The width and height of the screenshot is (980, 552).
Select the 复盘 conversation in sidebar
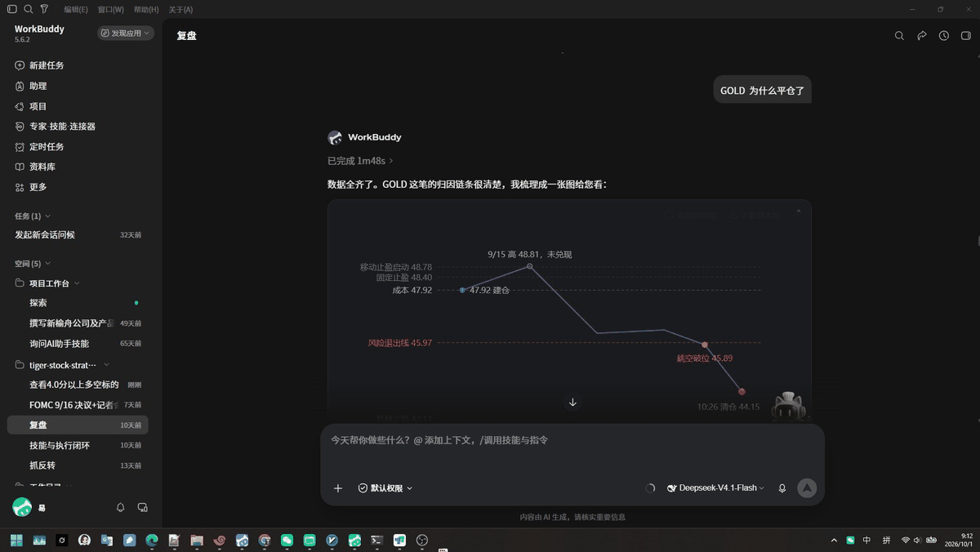click(x=78, y=425)
